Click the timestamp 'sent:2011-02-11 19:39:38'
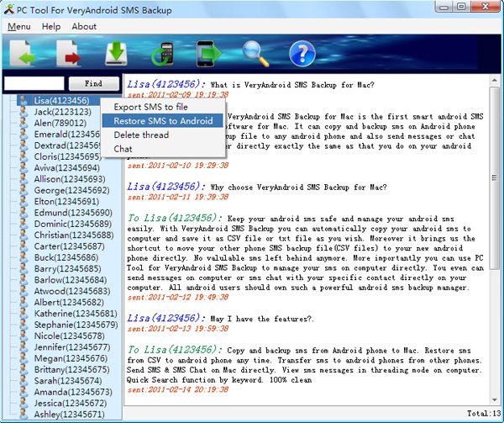This screenshot has width=504, height=423. pos(178,197)
